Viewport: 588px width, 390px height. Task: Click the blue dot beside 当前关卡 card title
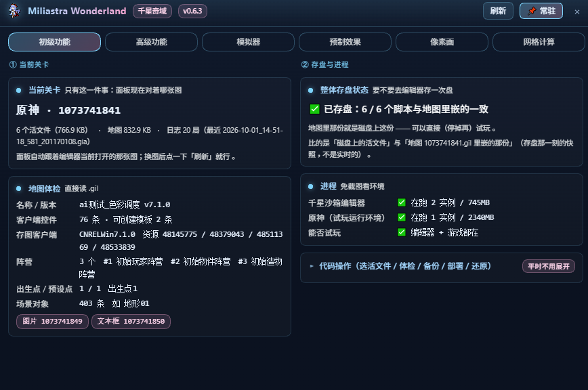point(18,90)
